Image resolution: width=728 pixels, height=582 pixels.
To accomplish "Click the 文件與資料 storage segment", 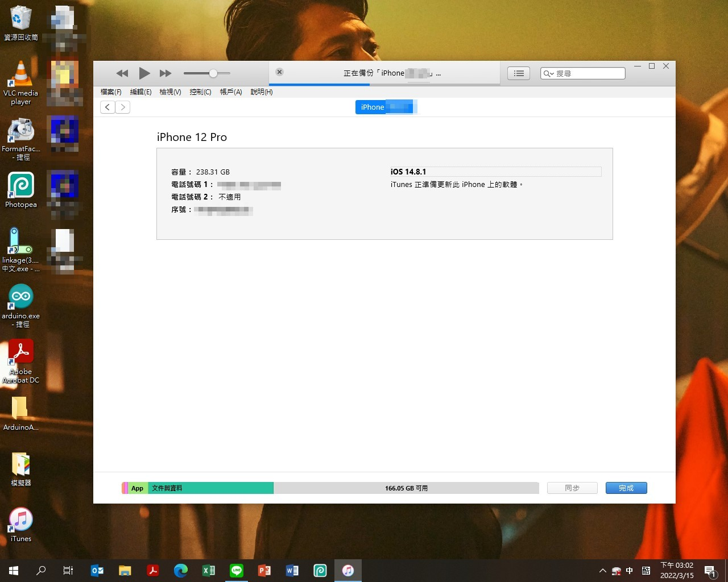I will 210,488.
